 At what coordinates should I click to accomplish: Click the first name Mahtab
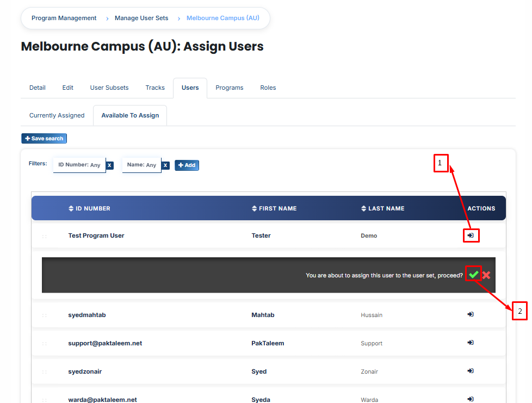[263, 315]
